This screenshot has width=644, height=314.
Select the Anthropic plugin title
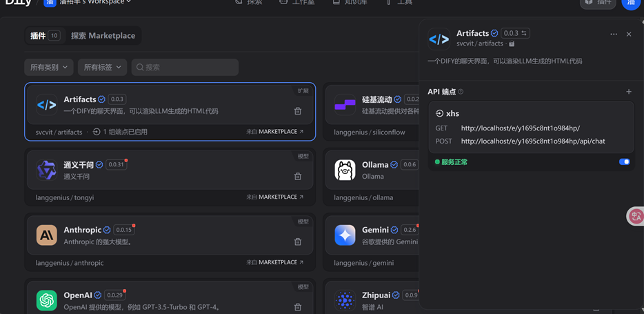pyautogui.click(x=83, y=230)
